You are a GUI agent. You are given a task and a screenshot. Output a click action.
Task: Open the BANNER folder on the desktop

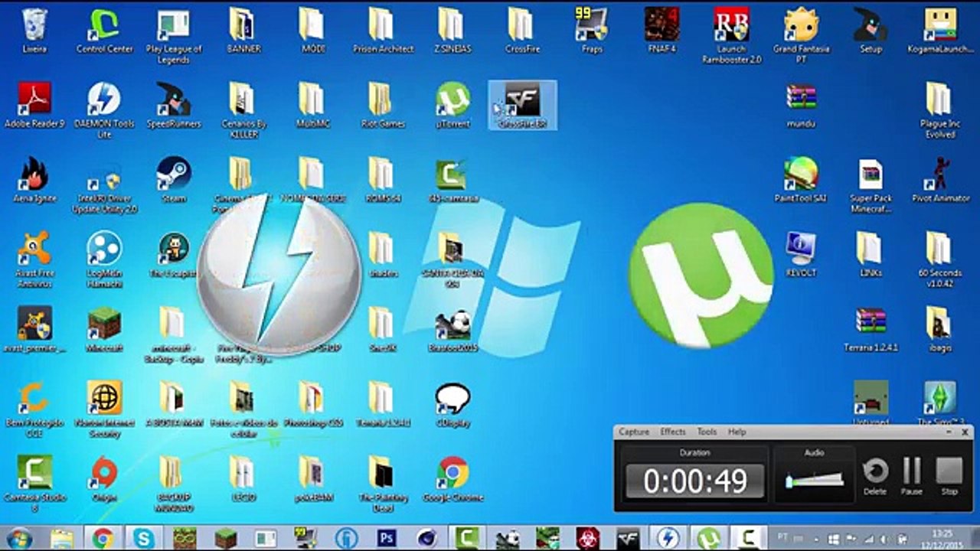click(243, 31)
